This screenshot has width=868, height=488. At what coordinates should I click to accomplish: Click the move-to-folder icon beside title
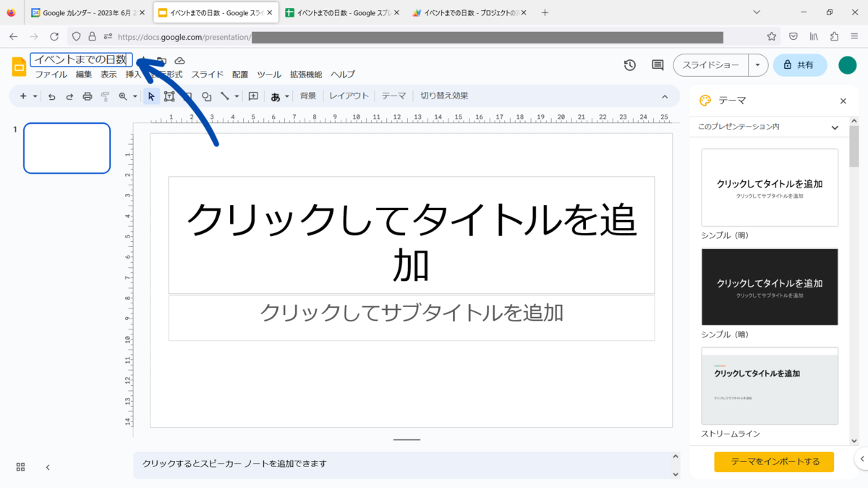[162, 61]
